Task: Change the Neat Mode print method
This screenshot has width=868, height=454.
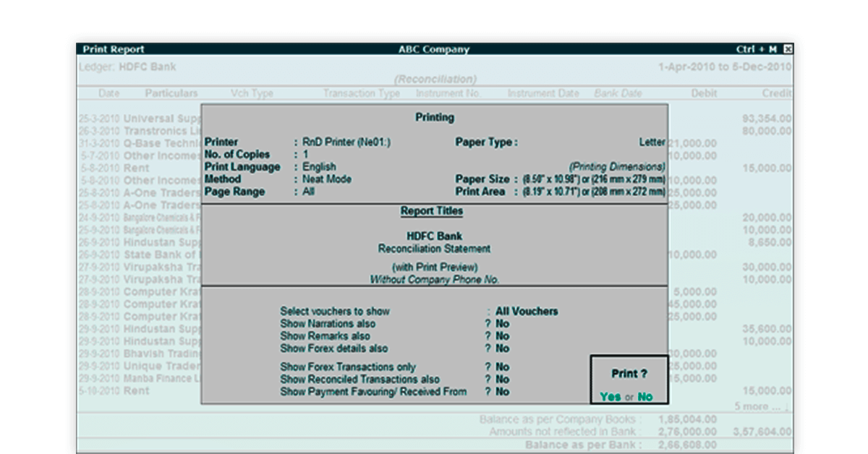Action: (327, 179)
